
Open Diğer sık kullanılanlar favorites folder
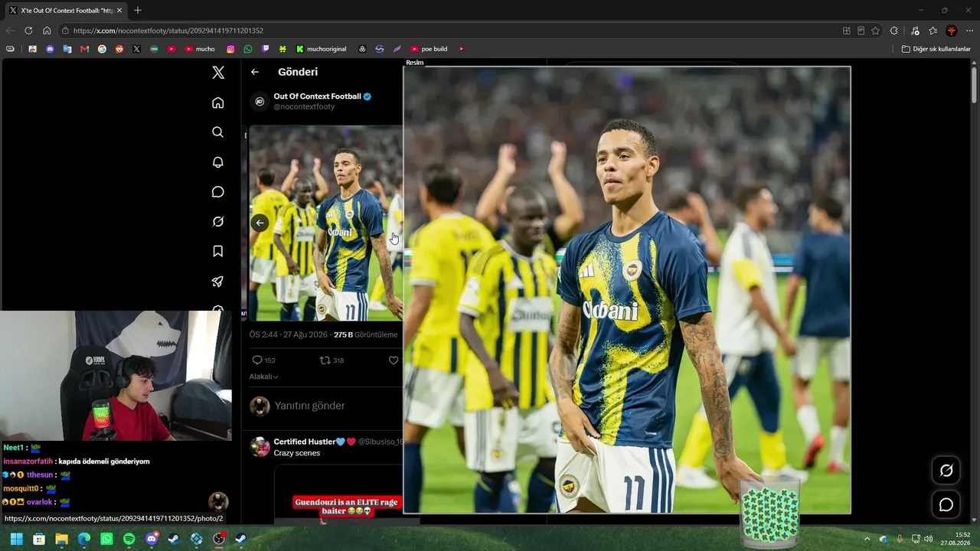936,49
